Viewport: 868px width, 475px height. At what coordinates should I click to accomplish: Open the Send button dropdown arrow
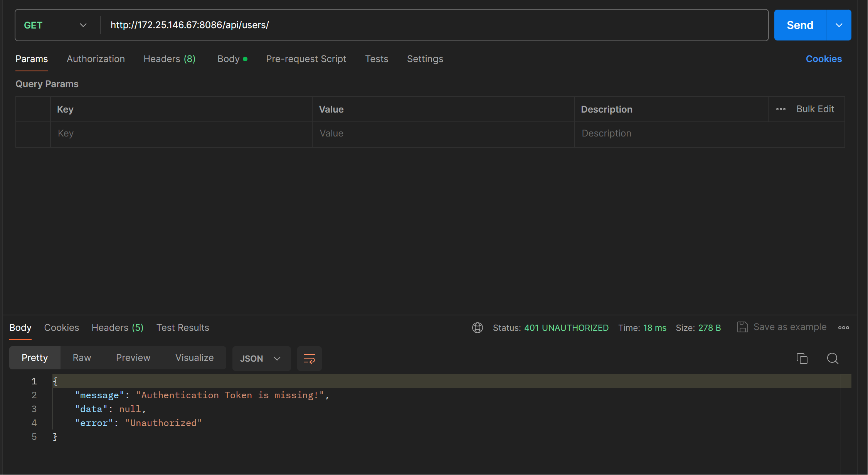tap(839, 25)
